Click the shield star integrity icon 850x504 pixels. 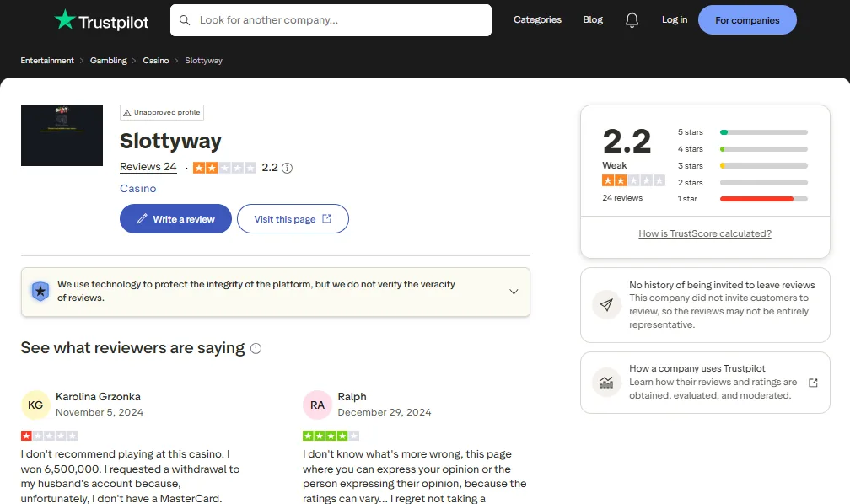click(40, 292)
